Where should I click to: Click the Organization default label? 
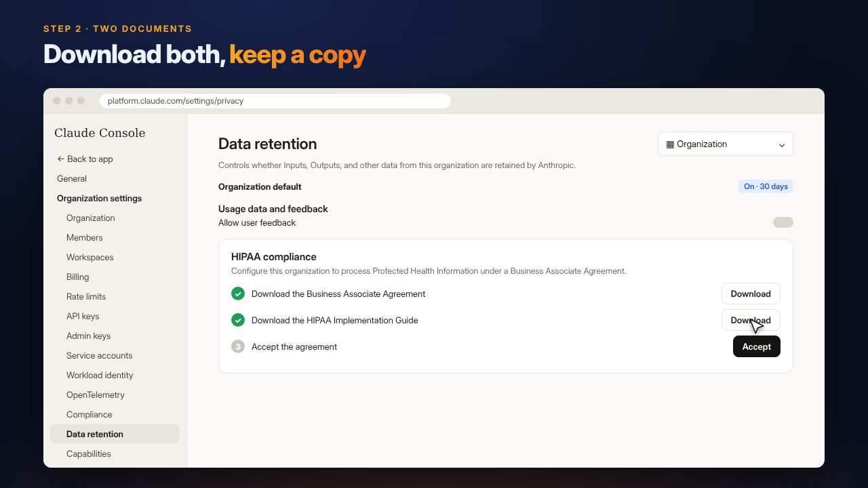click(260, 186)
